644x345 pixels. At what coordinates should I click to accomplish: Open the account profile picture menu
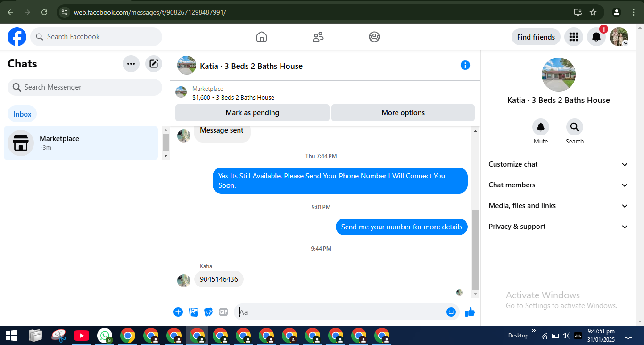[x=619, y=37]
